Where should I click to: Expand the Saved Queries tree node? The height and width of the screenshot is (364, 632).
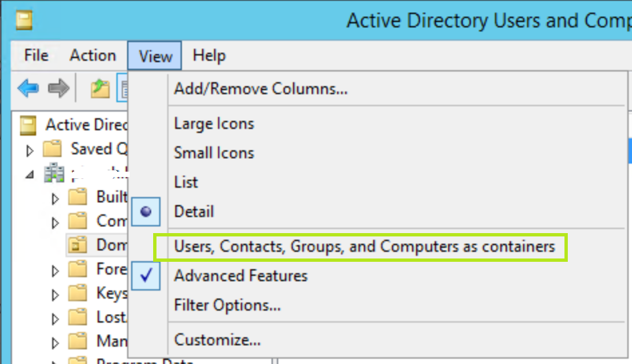29,149
